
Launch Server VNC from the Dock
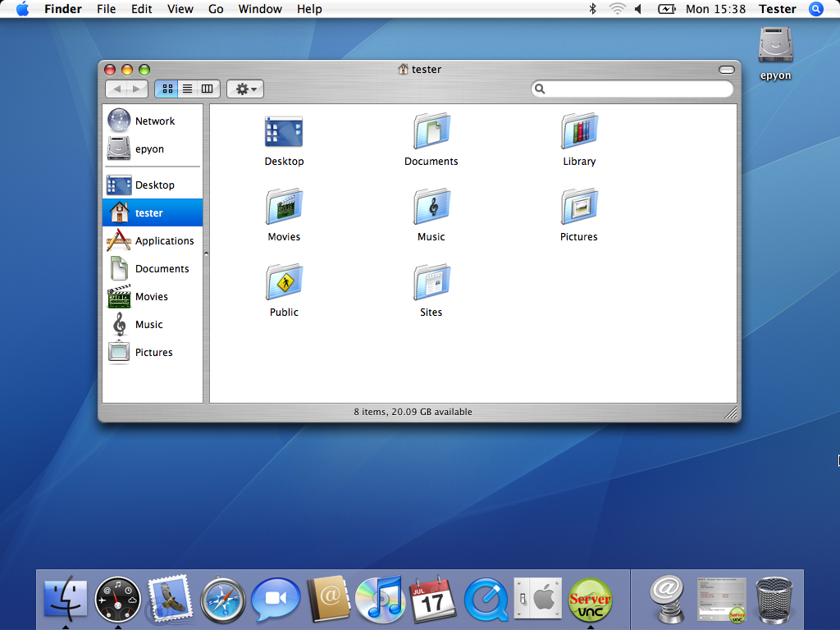click(x=591, y=600)
